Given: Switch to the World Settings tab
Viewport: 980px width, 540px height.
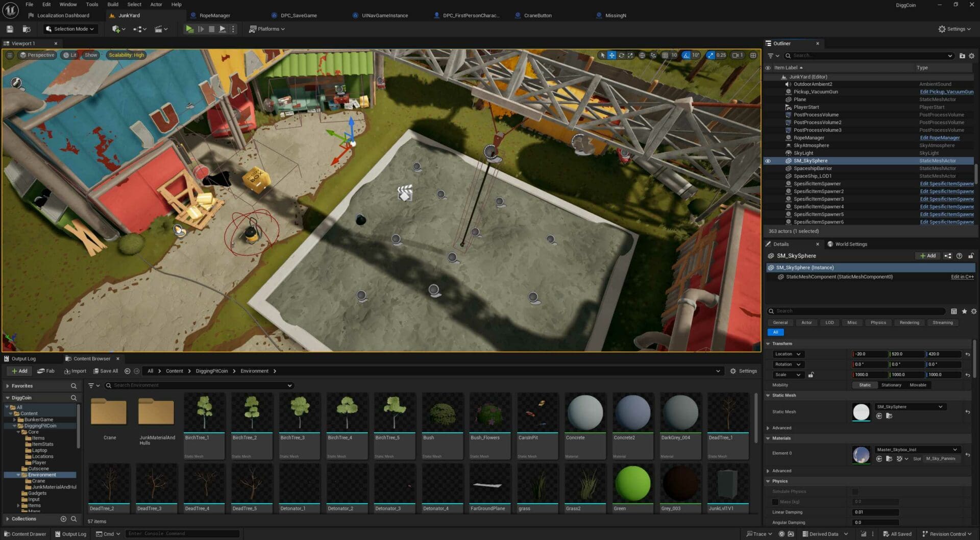Looking at the screenshot, I should (x=850, y=244).
